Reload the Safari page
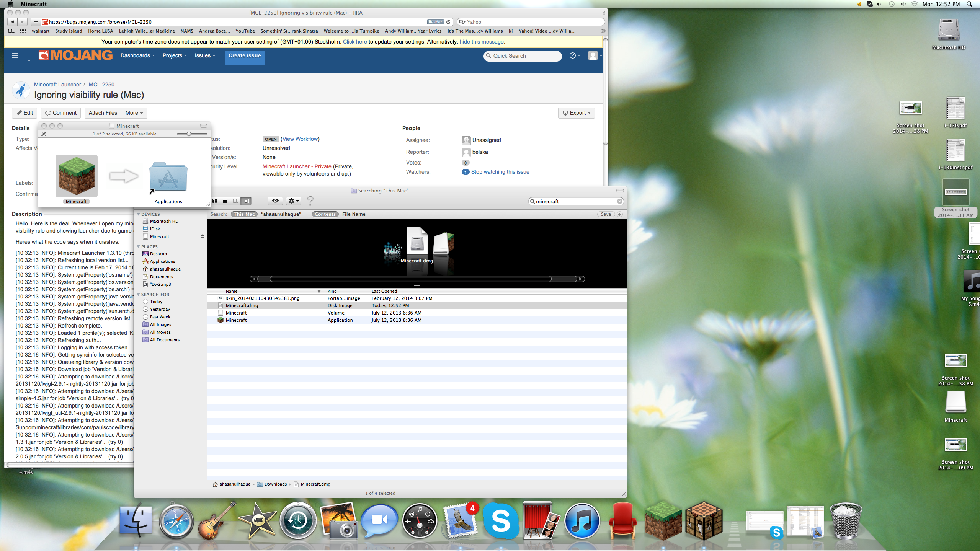Screen dimensions: 980x551 (x=448, y=22)
